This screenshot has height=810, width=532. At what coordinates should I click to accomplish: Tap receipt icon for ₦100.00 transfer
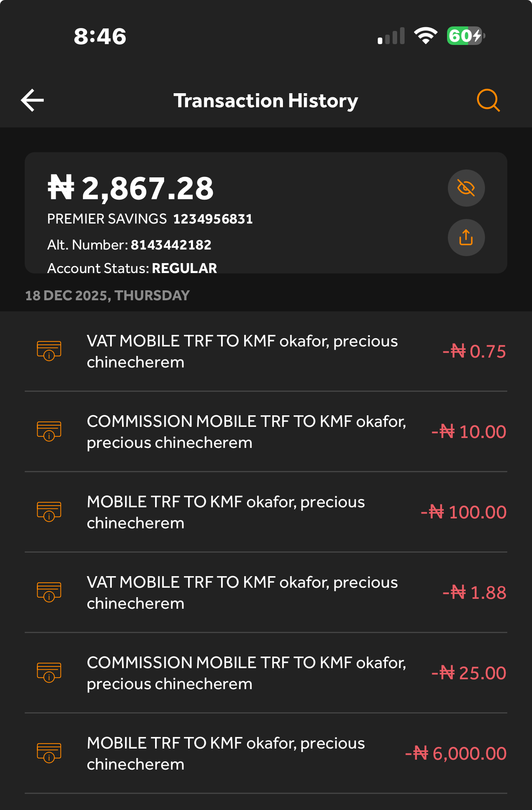[x=49, y=512]
